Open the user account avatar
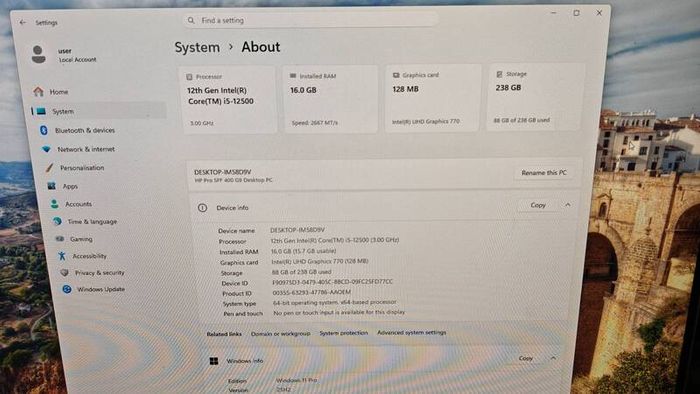The height and width of the screenshot is (394, 700). coord(38,54)
